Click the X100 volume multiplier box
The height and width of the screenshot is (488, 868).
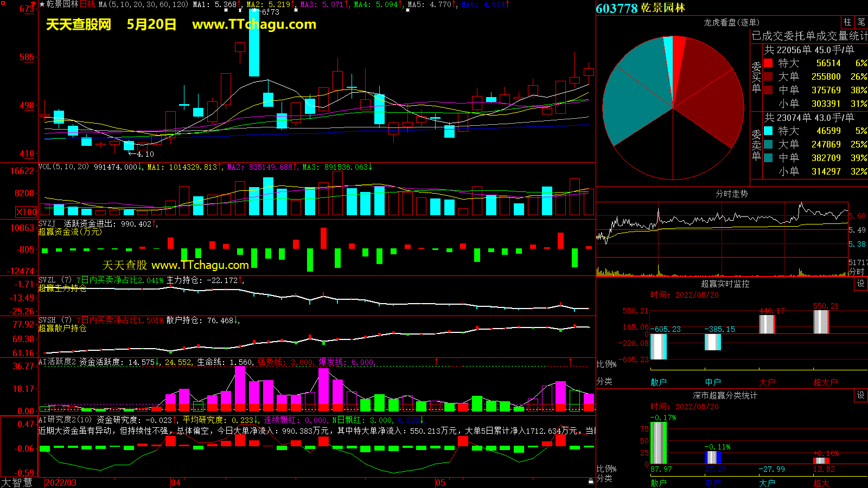pyautogui.click(x=27, y=212)
